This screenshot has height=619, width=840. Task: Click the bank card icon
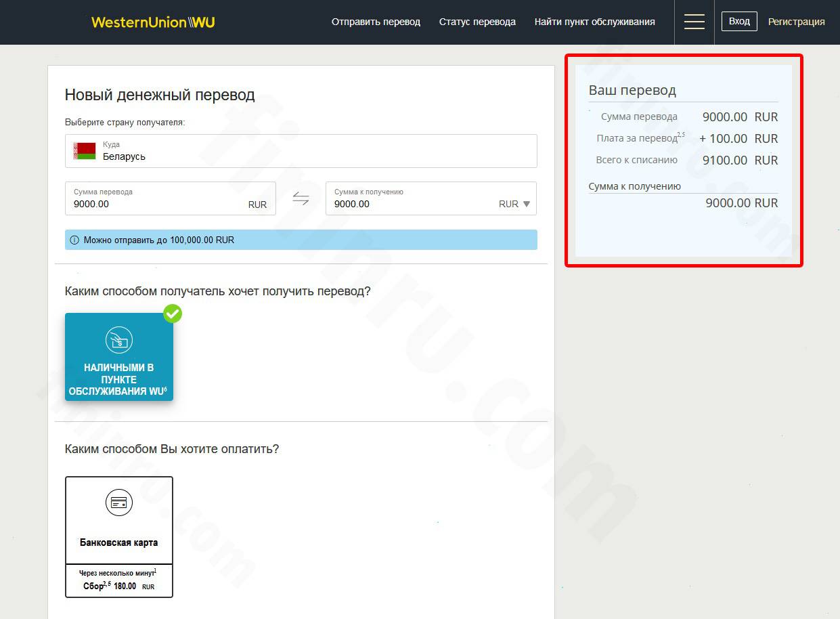(x=119, y=503)
